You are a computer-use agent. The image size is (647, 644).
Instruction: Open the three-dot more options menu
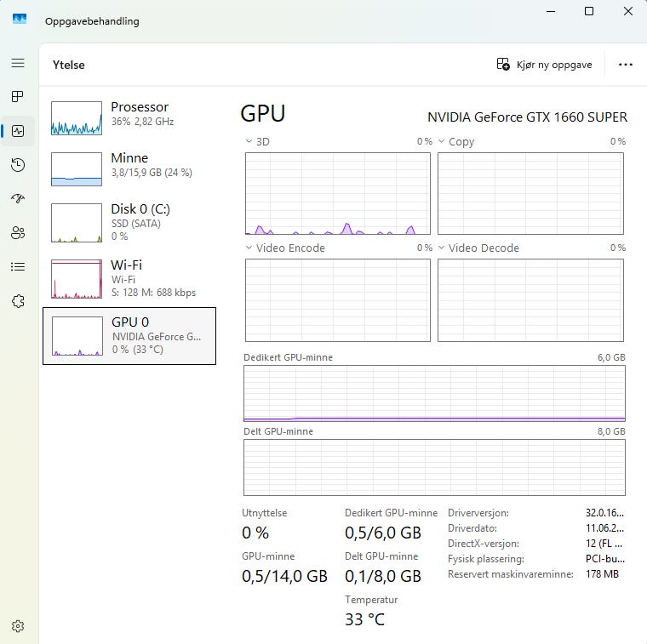pos(626,65)
